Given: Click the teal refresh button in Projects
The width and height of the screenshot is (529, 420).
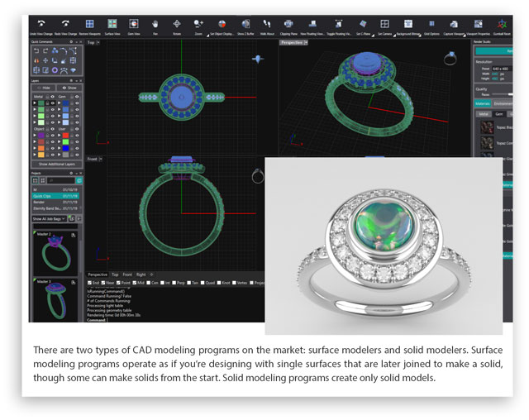Looking at the screenshot, I should [x=79, y=180].
